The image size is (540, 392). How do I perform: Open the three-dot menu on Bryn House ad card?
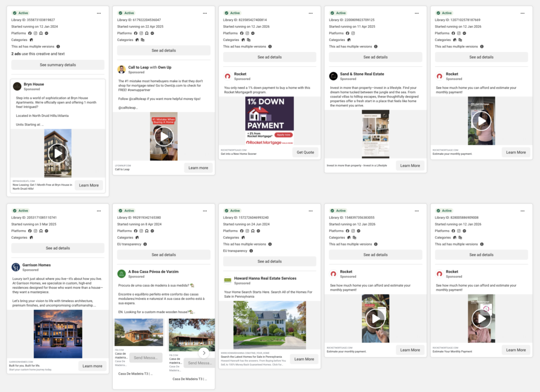[x=99, y=13]
